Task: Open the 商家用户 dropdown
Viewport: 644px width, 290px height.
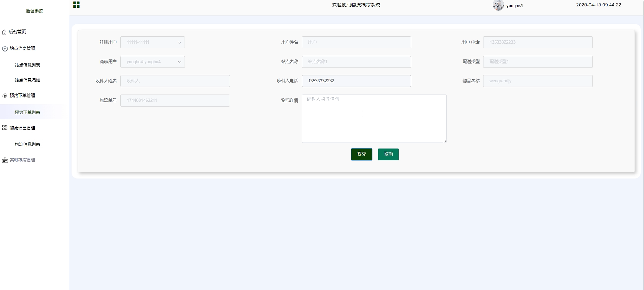Action: 152,62
